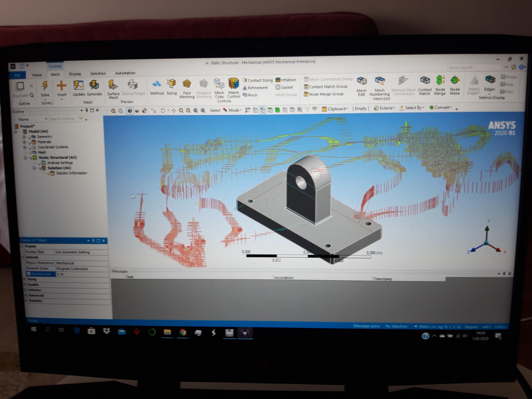Click Node Merge Group
The height and width of the screenshot is (399, 532).
(x=324, y=94)
